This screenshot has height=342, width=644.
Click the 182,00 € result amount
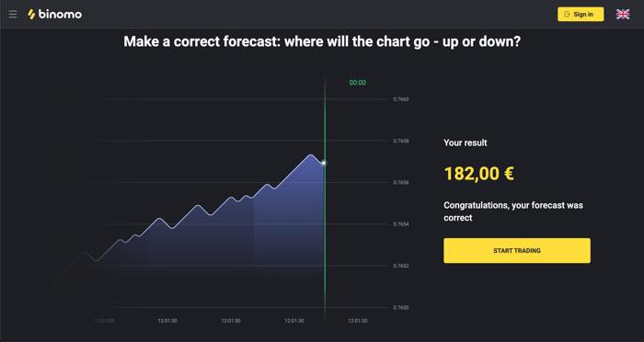click(x=479, y=173)
